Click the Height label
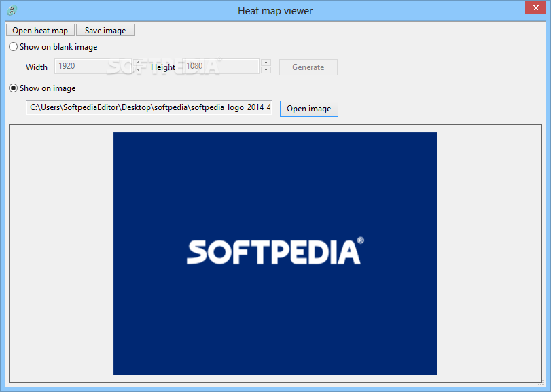 (162, 67)
